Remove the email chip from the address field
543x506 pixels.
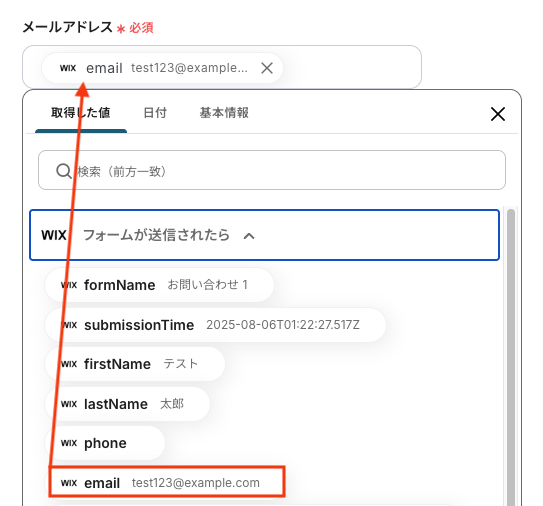point(267,68)
